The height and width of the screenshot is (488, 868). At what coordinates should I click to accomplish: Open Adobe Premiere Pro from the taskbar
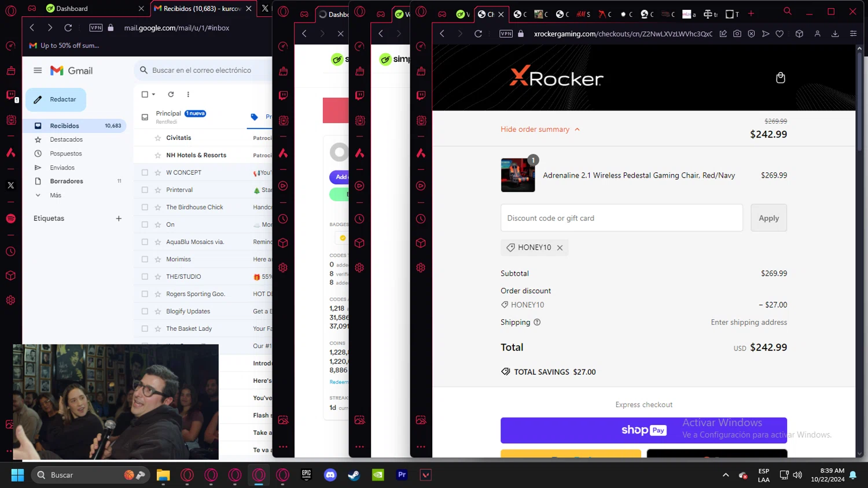[402, 475]
